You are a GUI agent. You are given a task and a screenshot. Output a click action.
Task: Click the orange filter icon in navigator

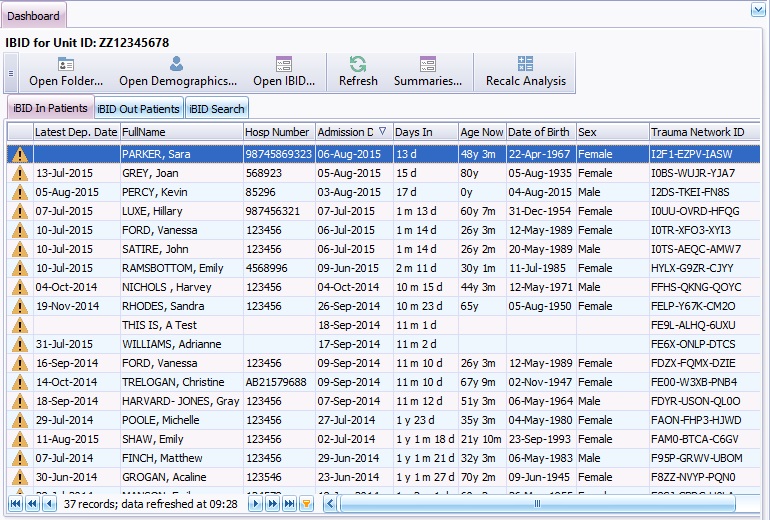pos(306,505)
